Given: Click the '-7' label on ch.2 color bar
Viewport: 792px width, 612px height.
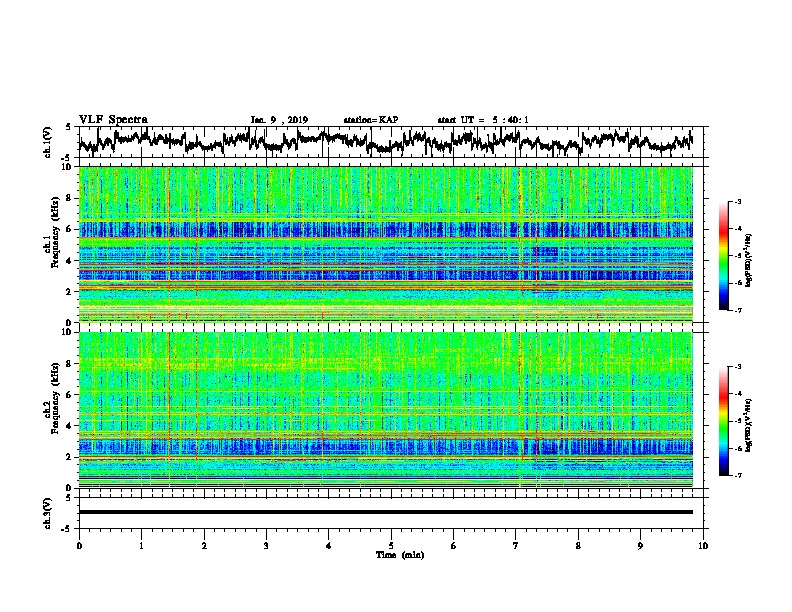Looking at the screenshot, I should [738, 475].
